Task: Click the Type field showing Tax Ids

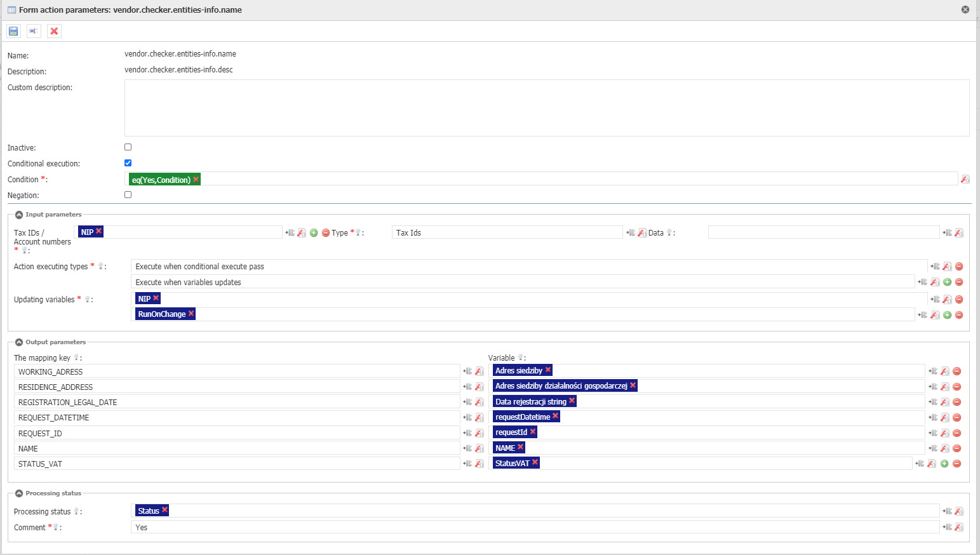Action: click(506, 233)
